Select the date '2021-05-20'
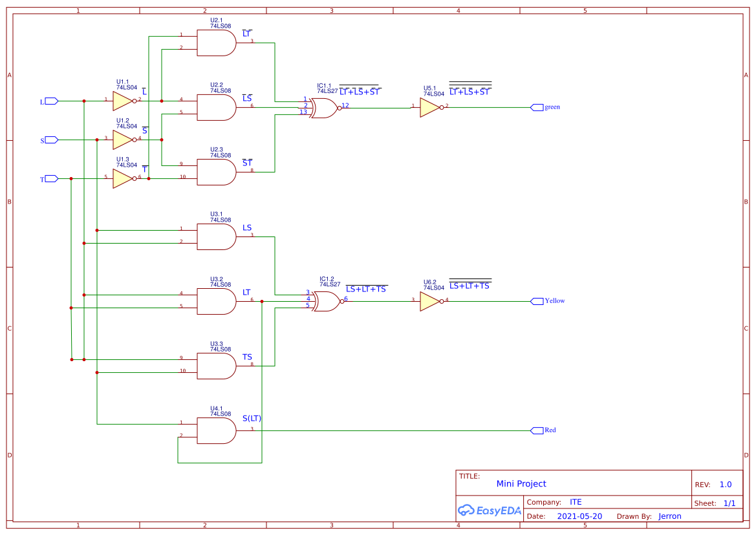Viewport: 756px width, 535px height. point(579,516)
